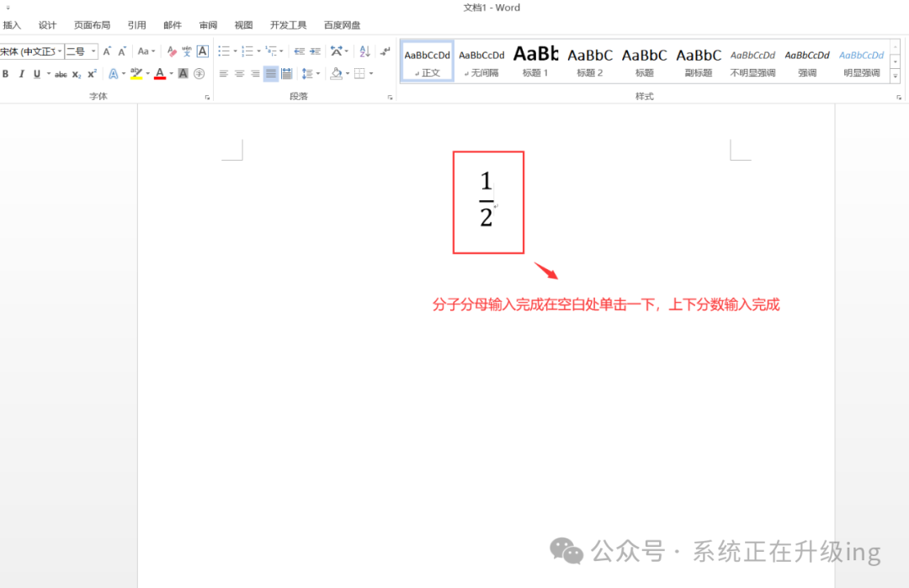This screenshot has height=588, width=909.
Task: Apply yellow text highlight color
Action: pyautogui.click(x=136, y=73)
